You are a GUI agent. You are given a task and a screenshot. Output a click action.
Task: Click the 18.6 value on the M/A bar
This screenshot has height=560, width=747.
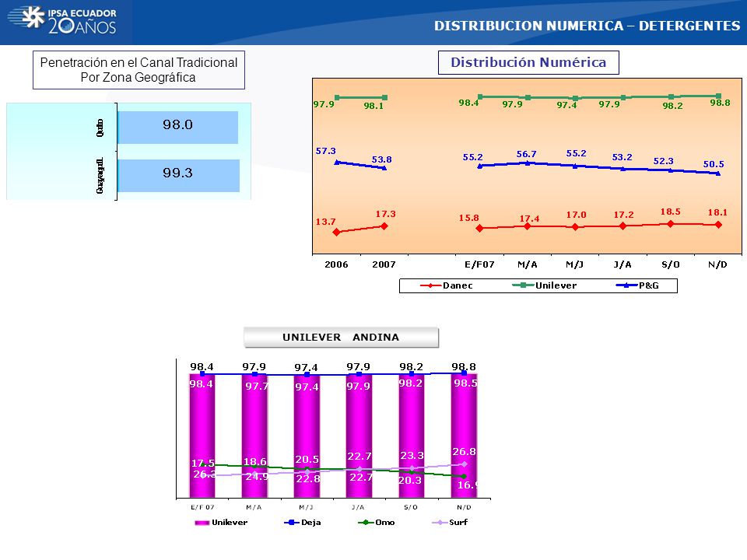coord(255,461)
